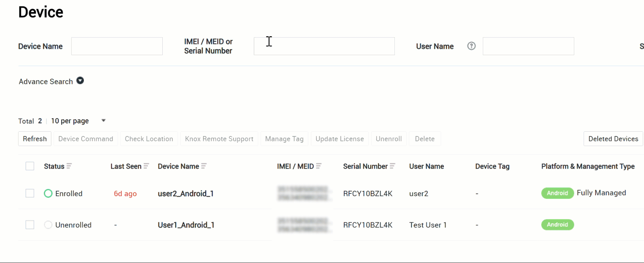Open the Deleted Devices list

613,139
